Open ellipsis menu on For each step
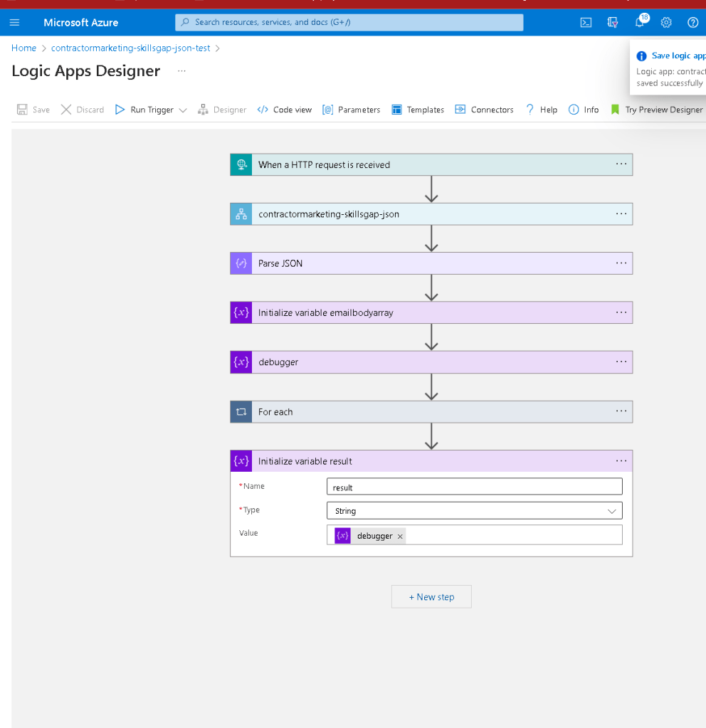 621,411
